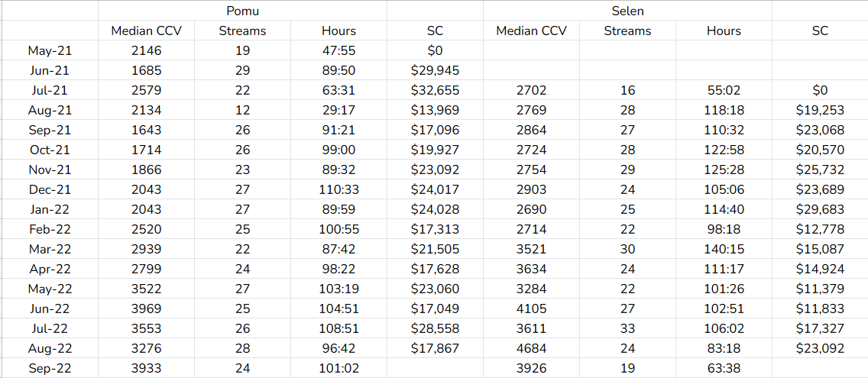Click Selen's Jan-22 SC value $29,683
The width and height of the screenshot is (868, 378).
click(820, 210)
